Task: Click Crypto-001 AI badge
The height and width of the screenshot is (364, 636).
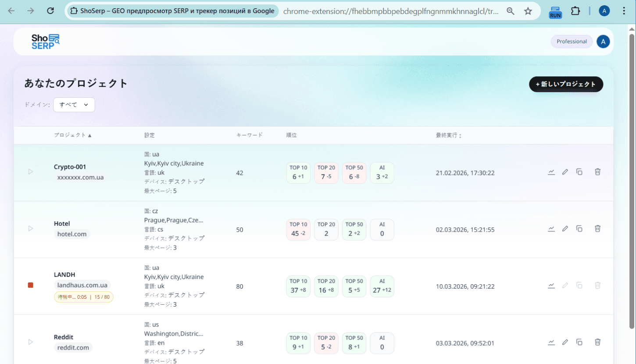Action: (x=382, y=173)
